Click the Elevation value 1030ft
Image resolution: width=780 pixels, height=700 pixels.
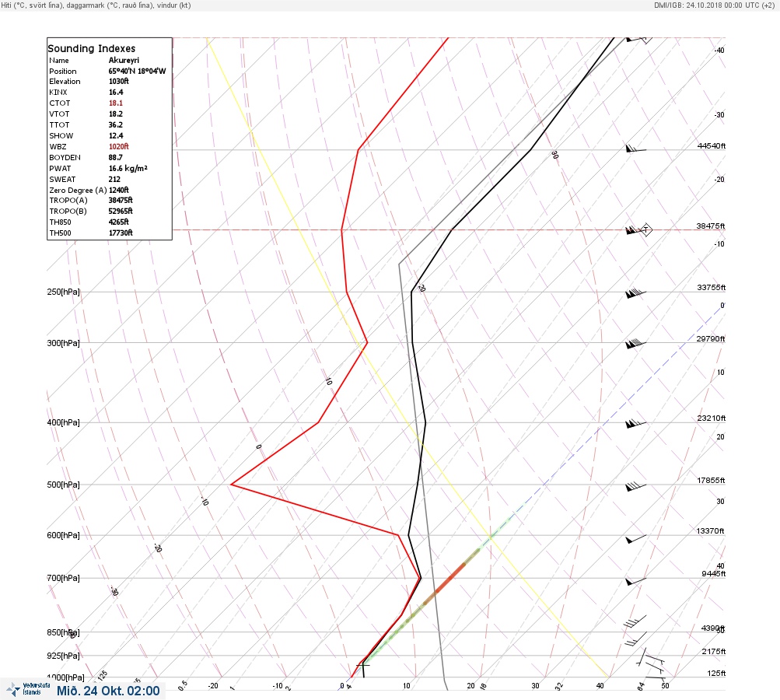pos(119,81)
